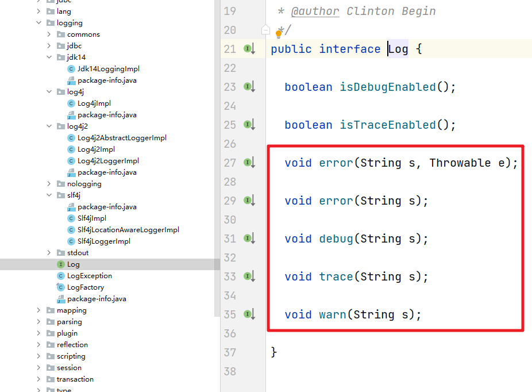Click implementations gutter icon on line 21
Screen dimensions: 532x392
[249, 49]
